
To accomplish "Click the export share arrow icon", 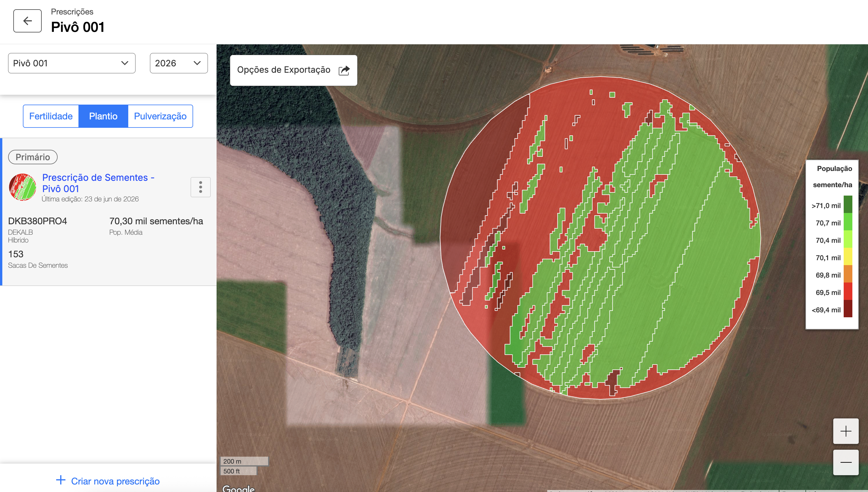I will pyautogui.click(x=344, y=70).
